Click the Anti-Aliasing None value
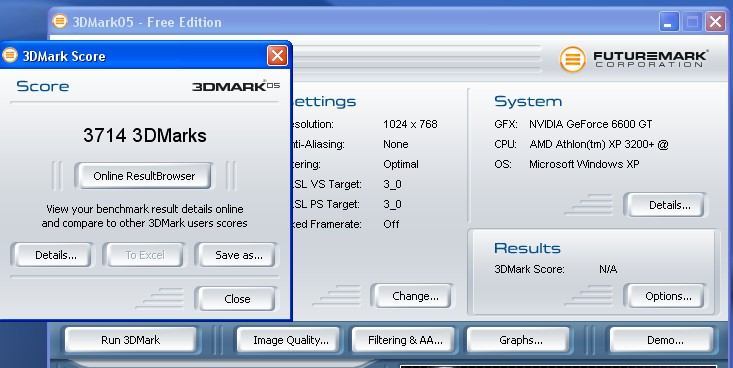 (x=395, y=144)
